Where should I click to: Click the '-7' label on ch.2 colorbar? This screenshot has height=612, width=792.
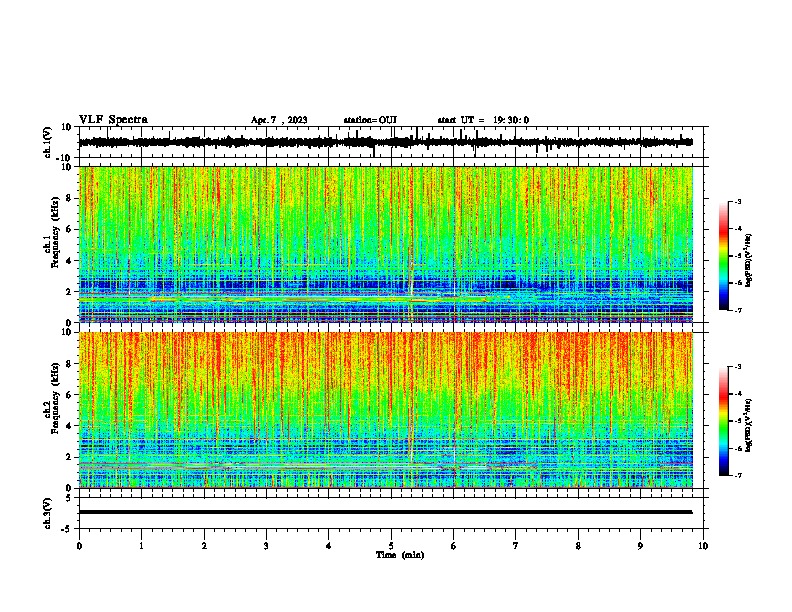pyautogui.click(x=738, y=475)
